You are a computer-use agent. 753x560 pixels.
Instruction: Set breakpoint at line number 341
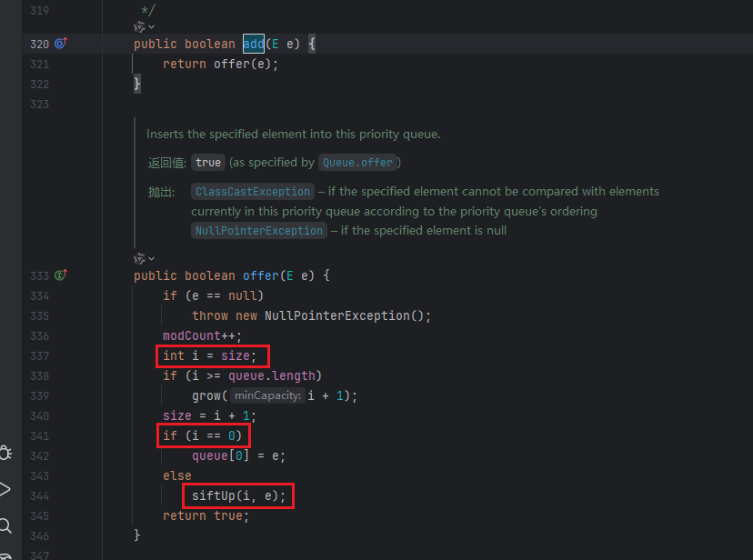tap(39, 435)
